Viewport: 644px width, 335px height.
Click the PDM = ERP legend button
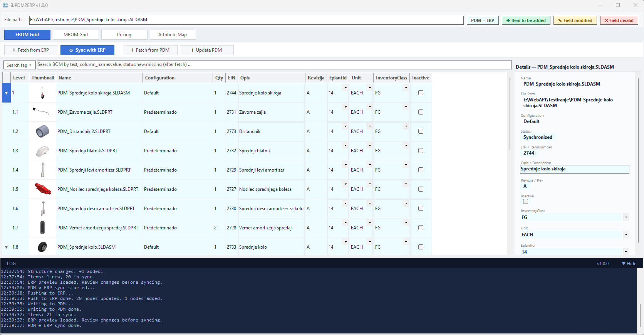pos(483,20)
